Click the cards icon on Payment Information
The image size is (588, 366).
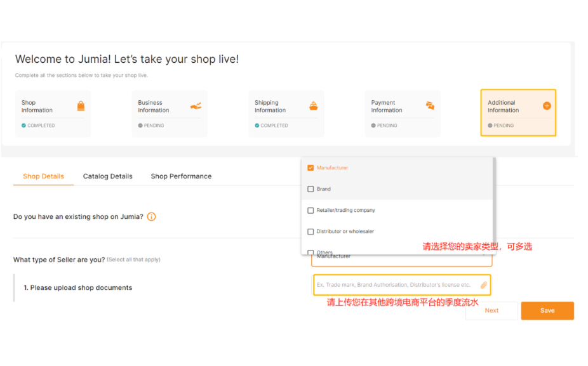click(430, 106)
